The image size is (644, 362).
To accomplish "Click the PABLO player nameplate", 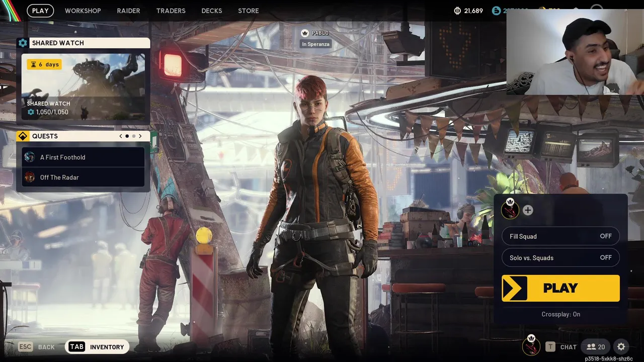I will coord(315,33).
